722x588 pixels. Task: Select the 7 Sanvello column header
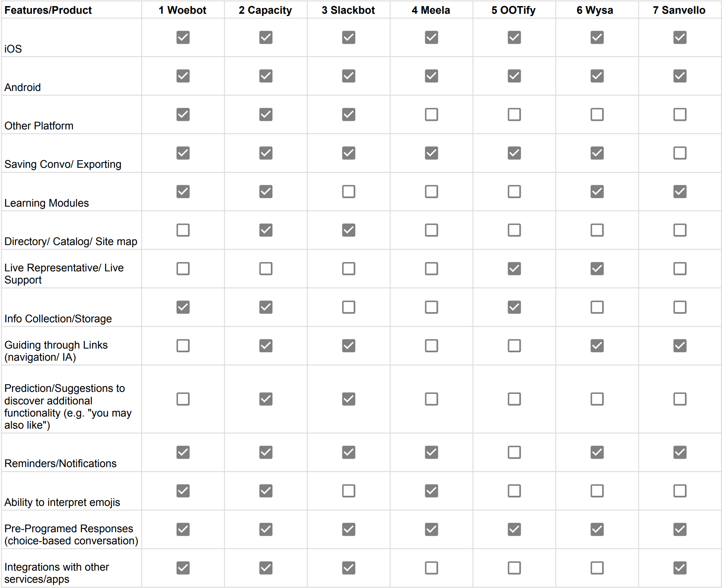point(680,10)
